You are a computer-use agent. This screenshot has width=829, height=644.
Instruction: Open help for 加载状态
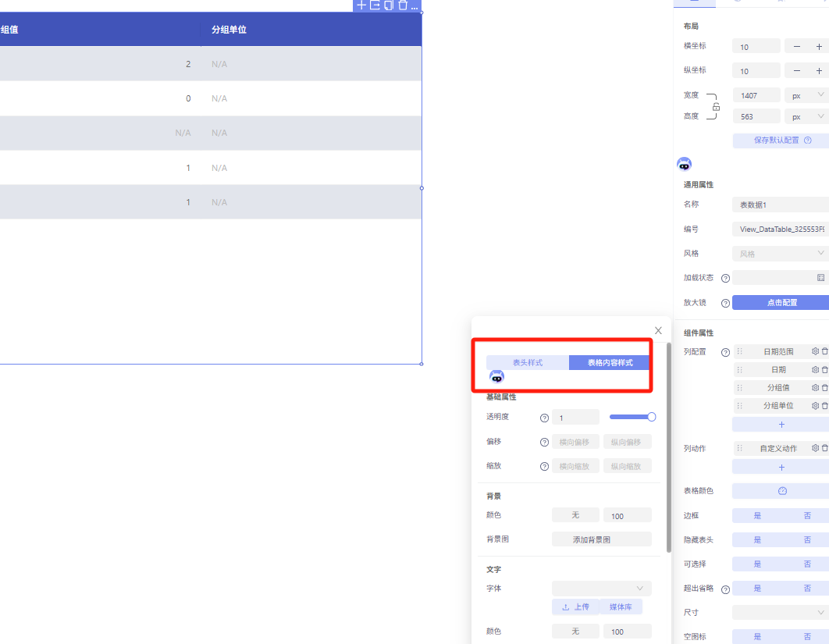725,278
